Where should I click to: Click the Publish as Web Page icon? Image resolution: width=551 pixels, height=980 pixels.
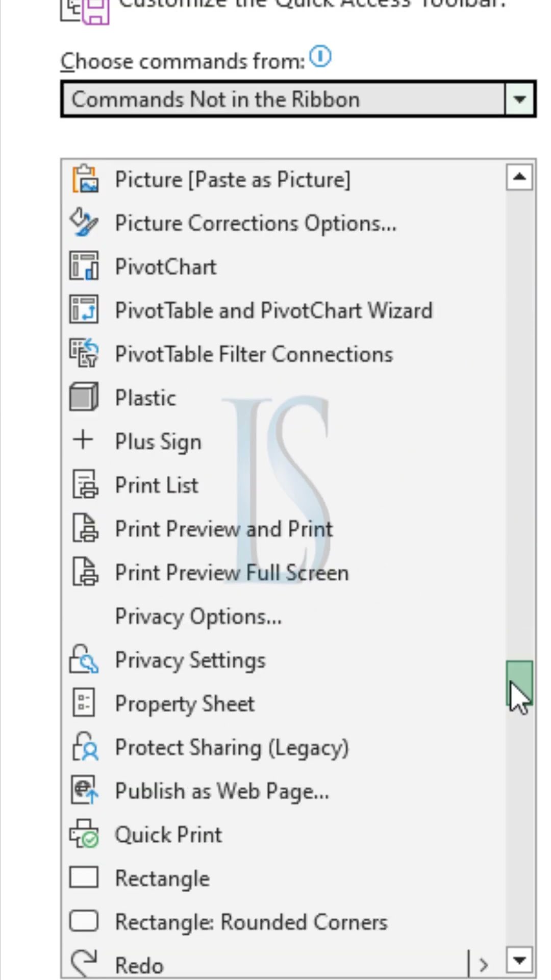click(84, 791)
